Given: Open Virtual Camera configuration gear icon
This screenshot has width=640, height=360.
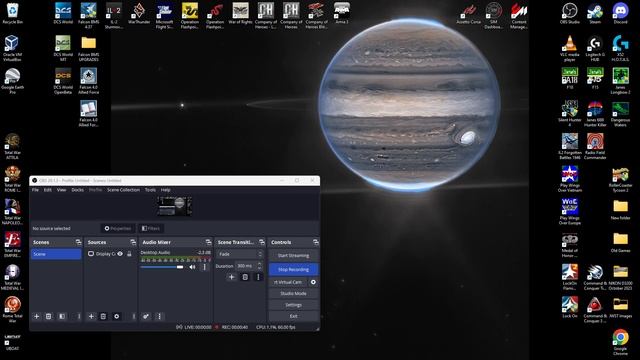Looking at the screenshot, I should coord(313,282).
